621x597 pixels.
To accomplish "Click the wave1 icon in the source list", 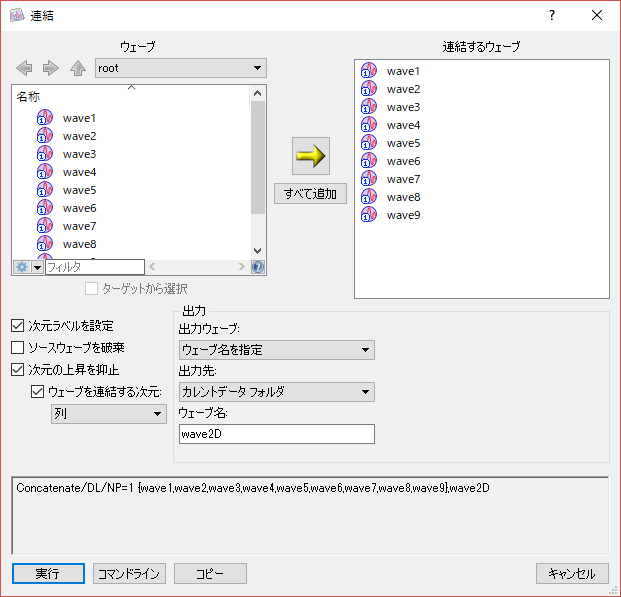I will (x=45, y=118).
